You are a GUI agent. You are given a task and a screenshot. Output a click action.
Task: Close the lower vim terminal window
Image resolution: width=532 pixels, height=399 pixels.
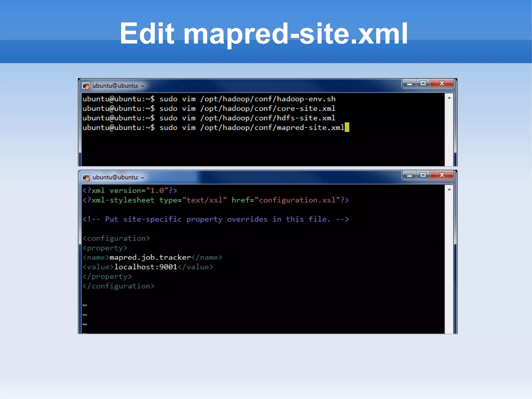click(442, 175)
